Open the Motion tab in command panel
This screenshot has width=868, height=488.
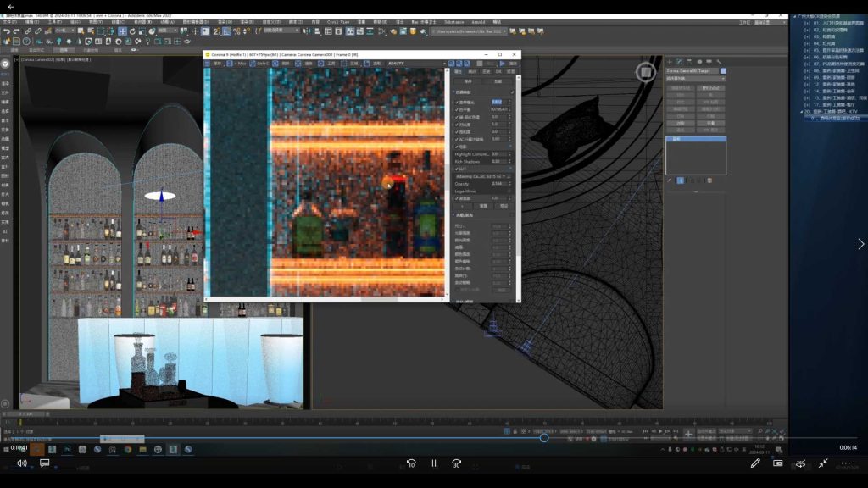699,62
